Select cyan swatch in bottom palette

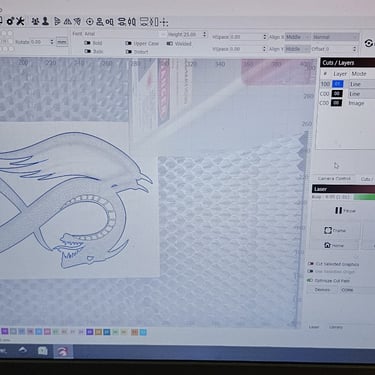[x=143, y=332]
